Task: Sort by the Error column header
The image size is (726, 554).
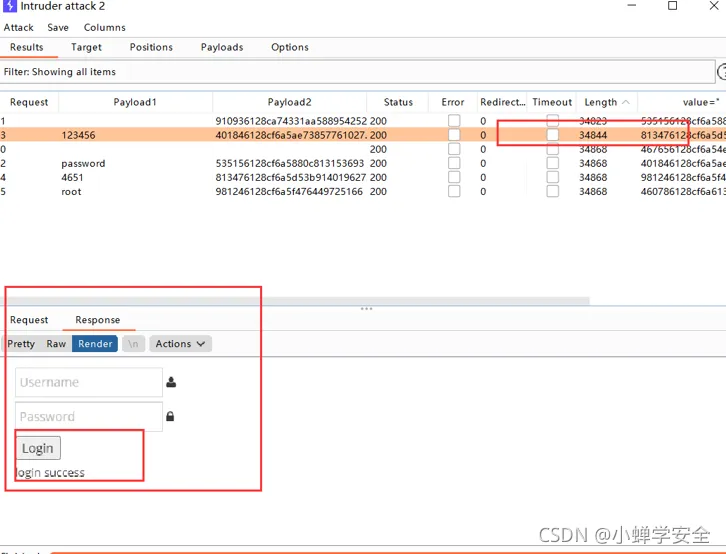Action: (453, 102)
